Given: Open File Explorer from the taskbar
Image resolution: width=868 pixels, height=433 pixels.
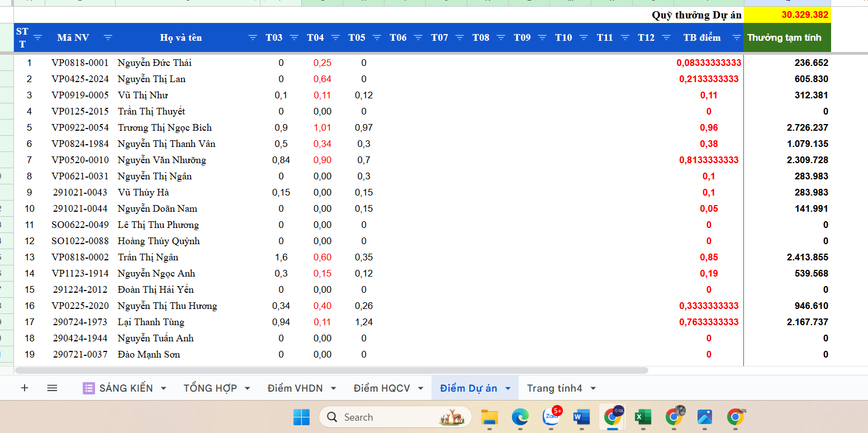Looking at the screenshot, I should click(490, 417).
